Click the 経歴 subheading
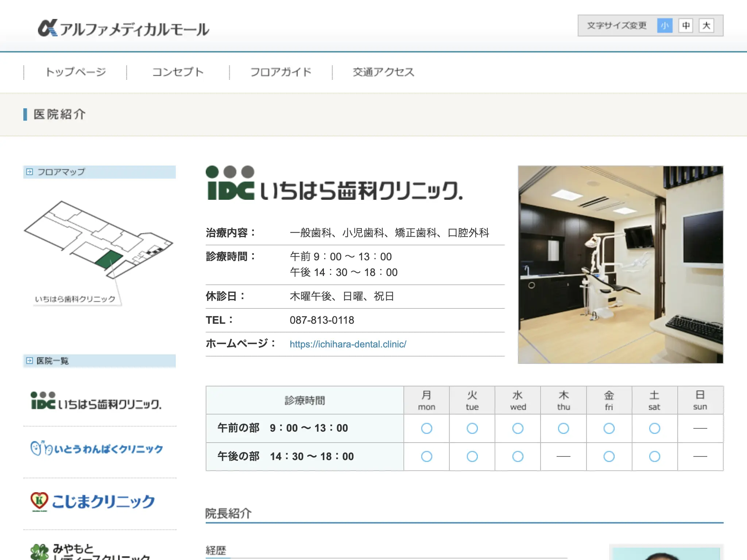The width and height of the screenshot is (747, 560). pos(216,550)
